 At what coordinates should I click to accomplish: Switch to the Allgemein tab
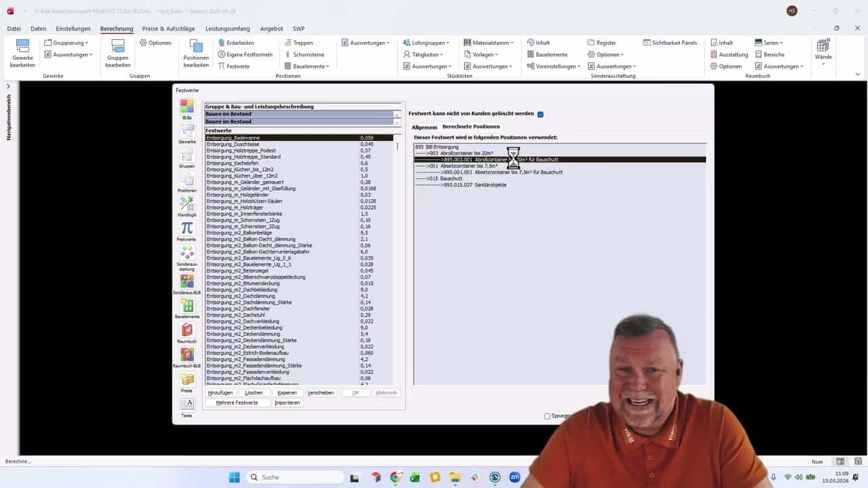pyautogui.click(x=424, y=127)
